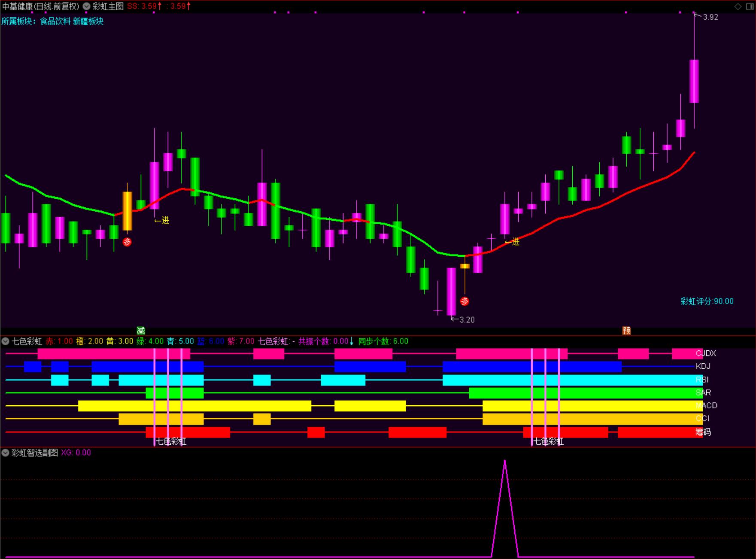Click the XG: 0.00 readout
Viewport: 756px width, 559px height.
point(76,453)
